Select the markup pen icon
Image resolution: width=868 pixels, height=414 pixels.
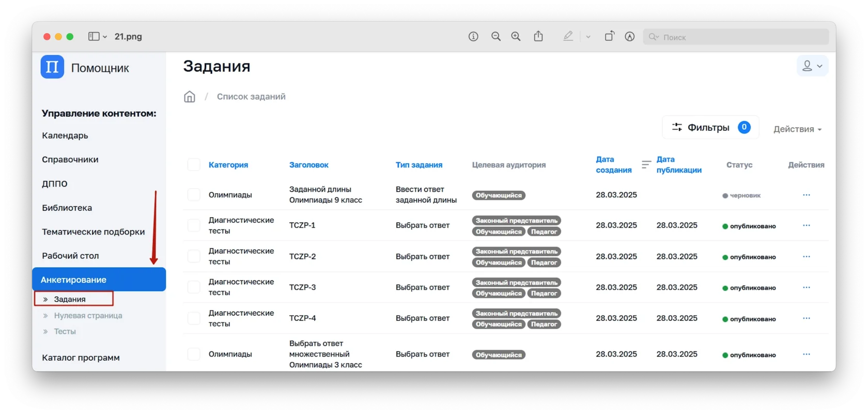[x=568, y=36]
